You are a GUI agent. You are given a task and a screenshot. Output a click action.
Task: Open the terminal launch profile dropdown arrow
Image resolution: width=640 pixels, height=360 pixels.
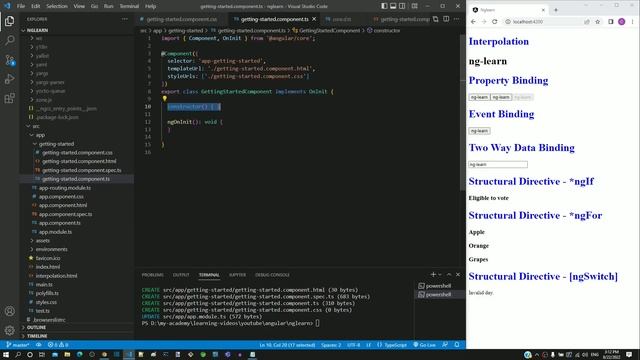[x=440, y=275]
